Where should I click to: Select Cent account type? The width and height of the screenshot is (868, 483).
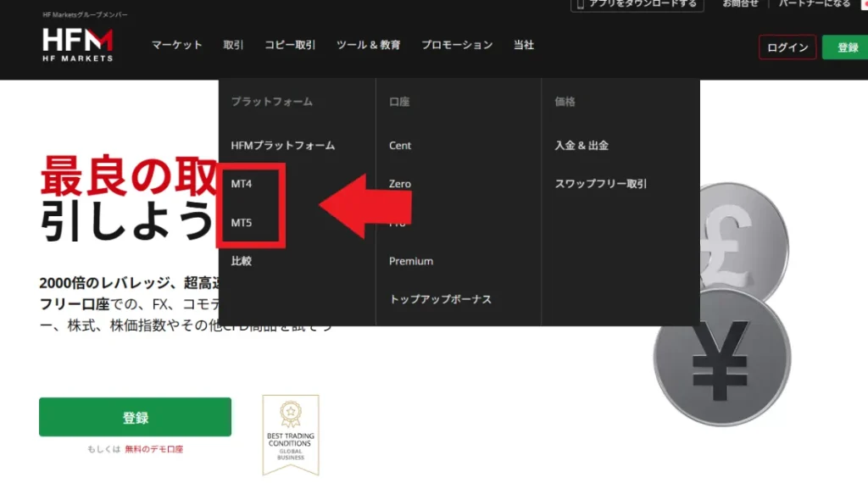pyautogui.click(x=400, y=146)
